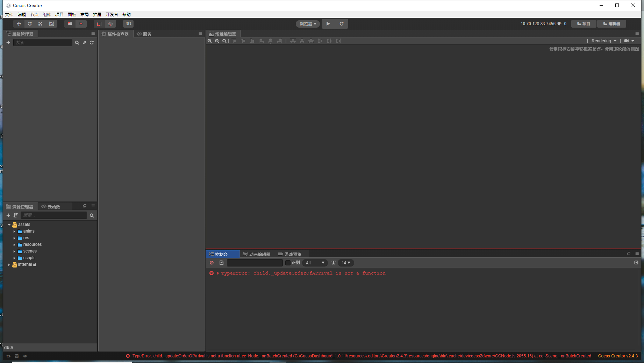
Task: Change asset sort order
Action: pos(15,215)
